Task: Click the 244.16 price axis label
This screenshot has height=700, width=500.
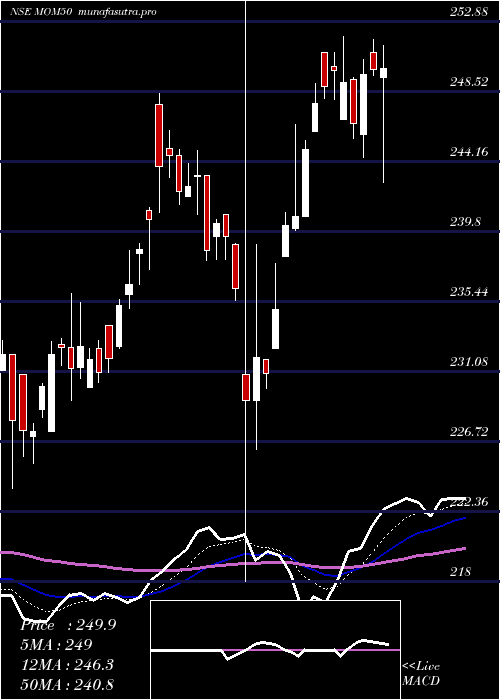Action: [468, 152]
